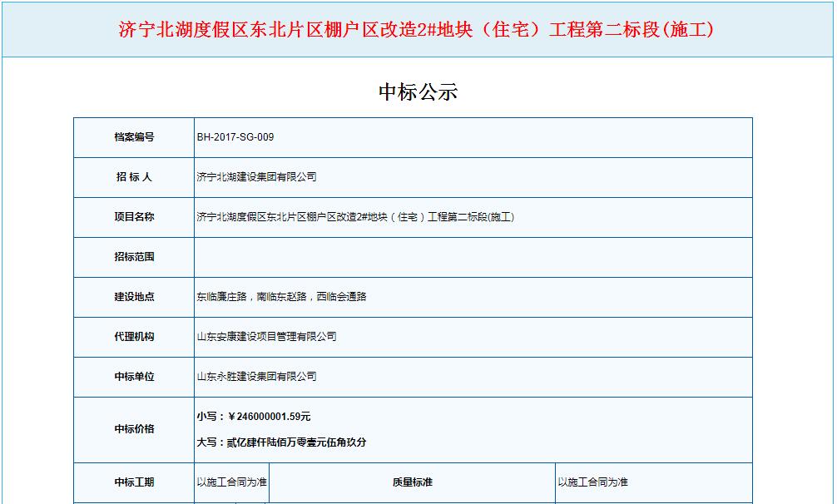837x504 pixels.
Task: Click the 代理机构 row label
Action: [136, 337]
